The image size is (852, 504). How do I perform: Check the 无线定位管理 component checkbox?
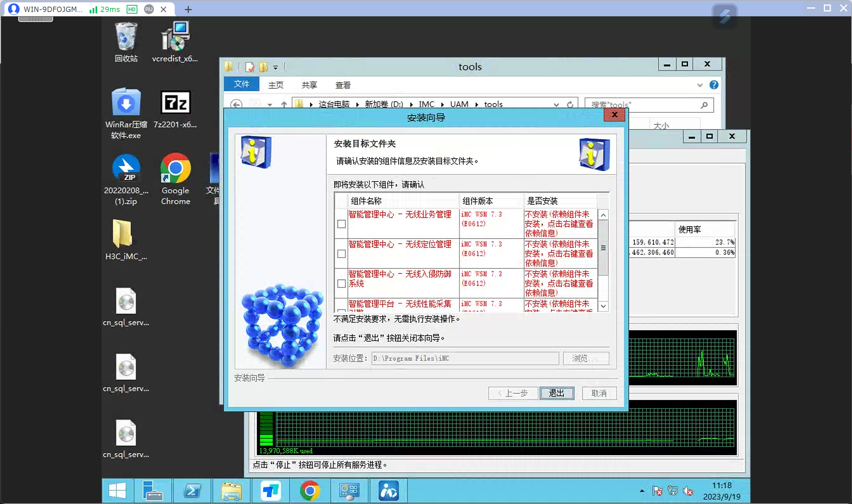point(341,254)
